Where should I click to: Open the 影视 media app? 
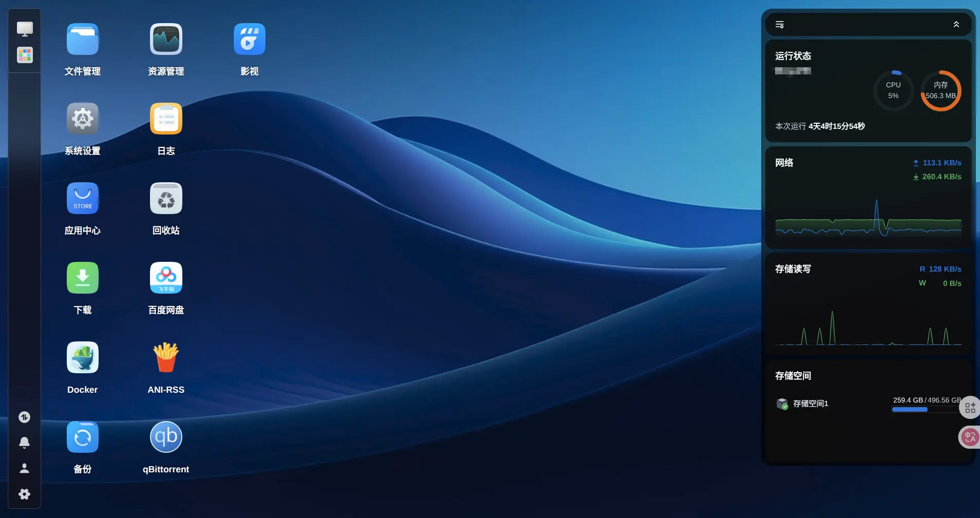click(250, 40)
